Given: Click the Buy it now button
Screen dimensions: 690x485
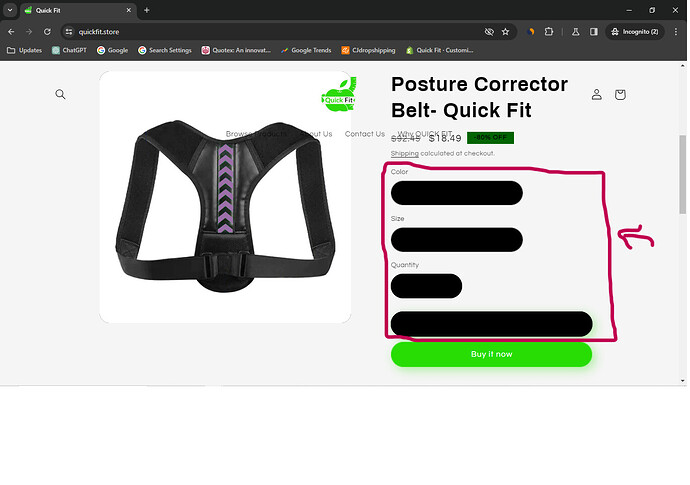Looking at the screenshot, I should [491, 354].
